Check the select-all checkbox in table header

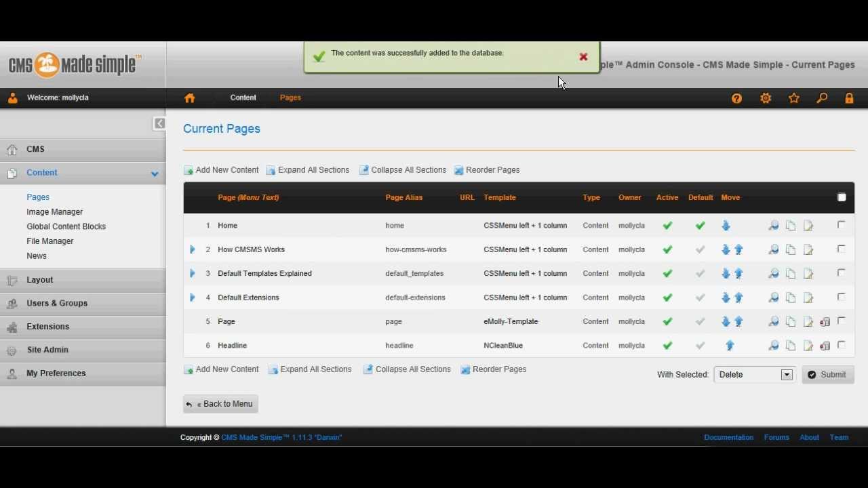(x=842, y=197)
